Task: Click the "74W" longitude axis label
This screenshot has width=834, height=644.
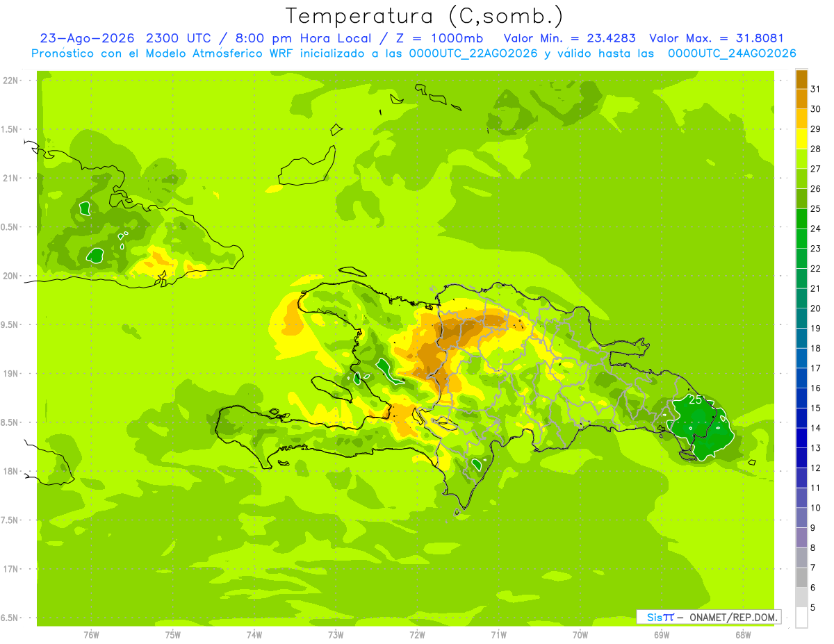Action: (254, 634)
